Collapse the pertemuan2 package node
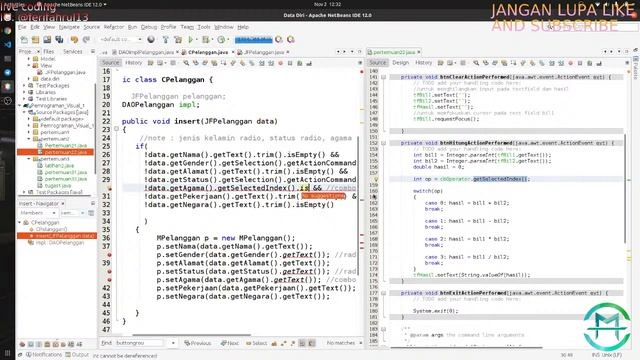The image size is (640, 360). pos(29,139)
